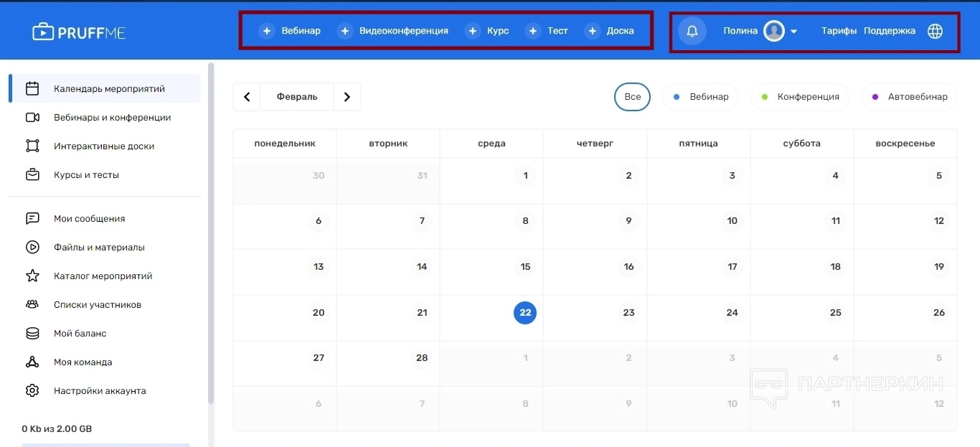Click the plus icon beside Курс

472,31
